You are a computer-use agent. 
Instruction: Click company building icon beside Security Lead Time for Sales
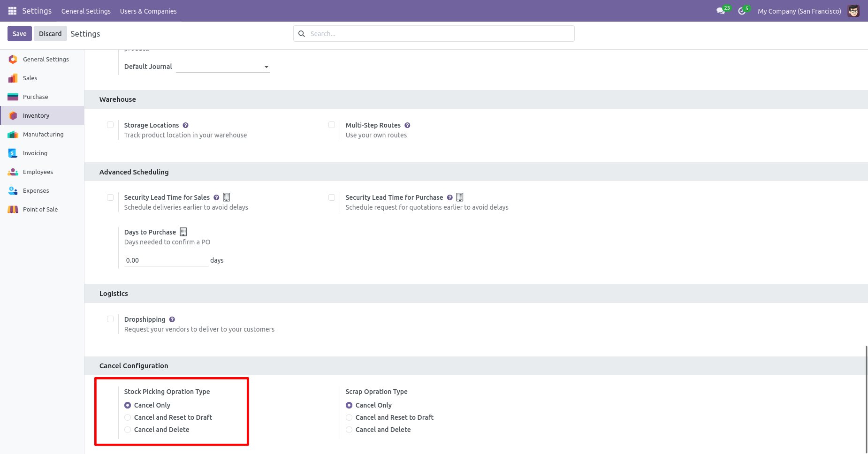click(227, 197)
